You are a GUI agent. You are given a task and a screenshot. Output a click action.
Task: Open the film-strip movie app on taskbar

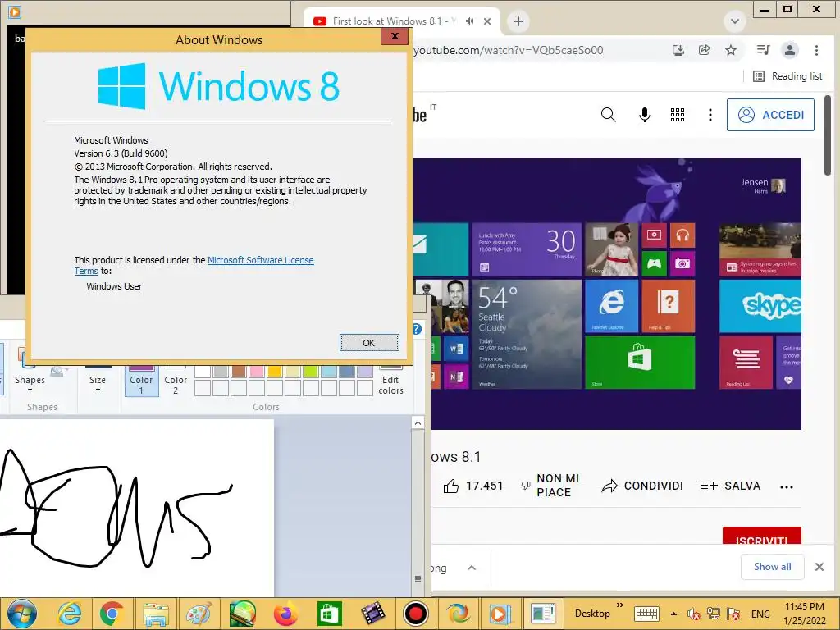pos(373,614)
